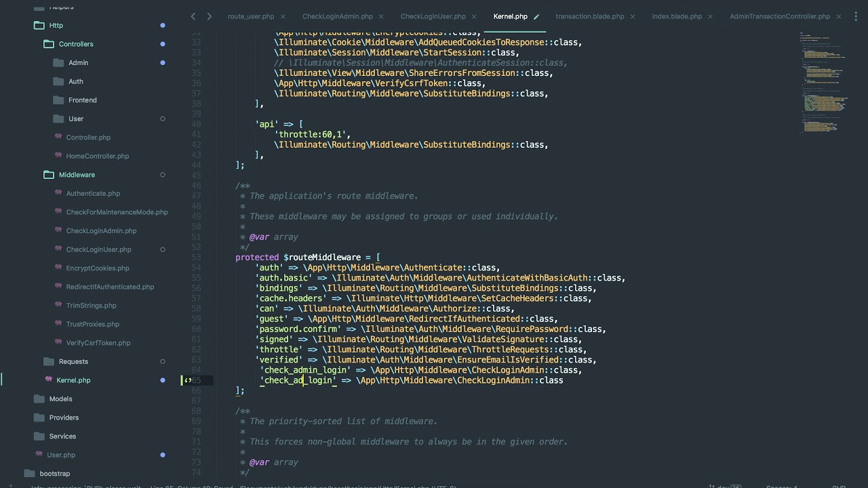
Task: Click the minimap code preview
Action: (823, 81)
